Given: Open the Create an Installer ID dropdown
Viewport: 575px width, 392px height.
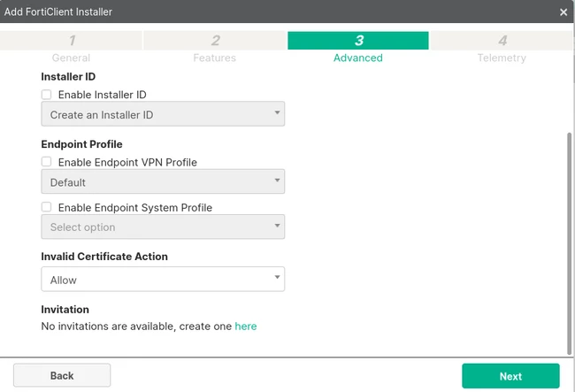Looking at the screenshot, I should 163,114.
